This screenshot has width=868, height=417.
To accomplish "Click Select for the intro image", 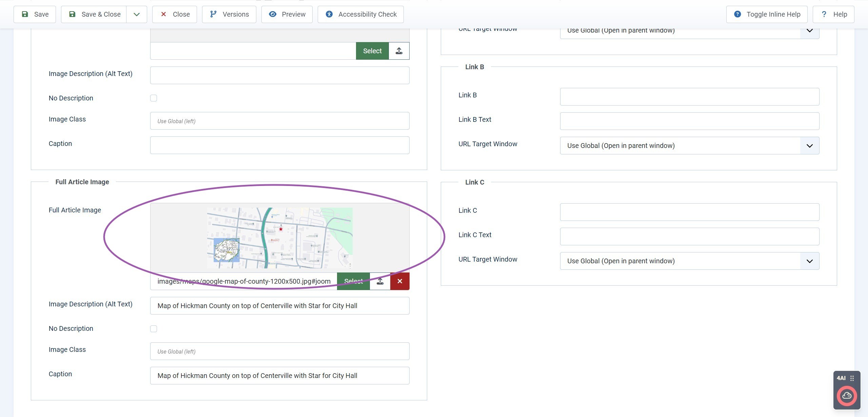I will [x=372, y=51].
